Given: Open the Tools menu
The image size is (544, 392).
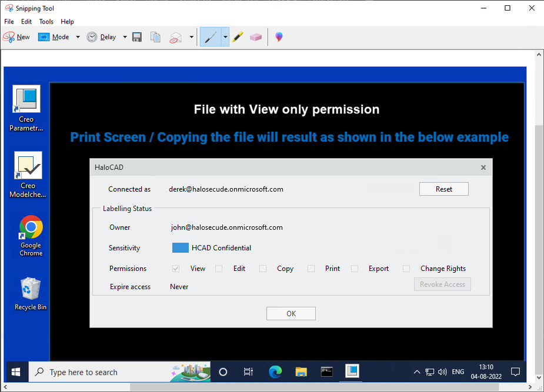Looking at the screenshot, I should 46,22.
